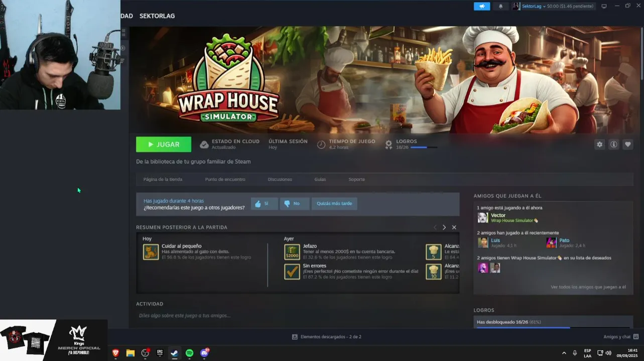
Task: Toggle Big Picture mode monitor icon
Action: pyautogui.click(x=604, y=6)
